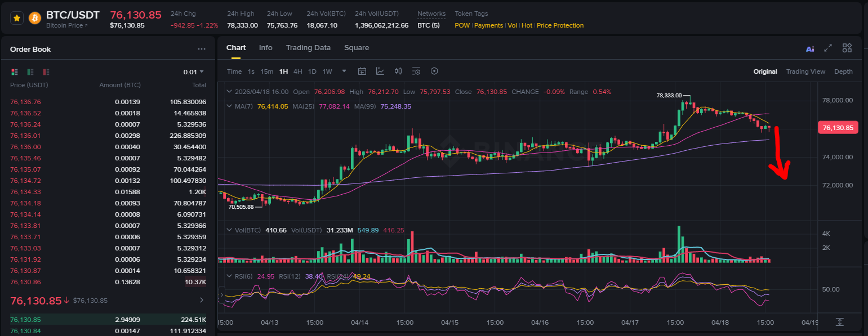Open the order book three-dots menu
Screen dimensions: 868x336
pos(202,50)
